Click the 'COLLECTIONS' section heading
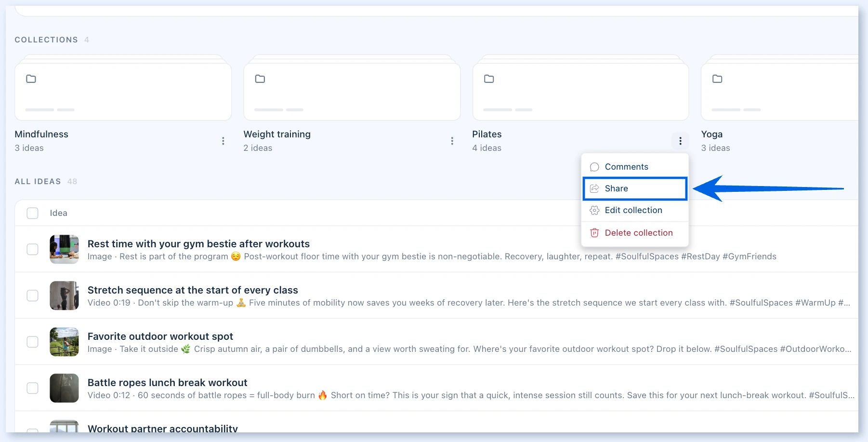This screenshot has width=868, height=442. tap(46, 40)
